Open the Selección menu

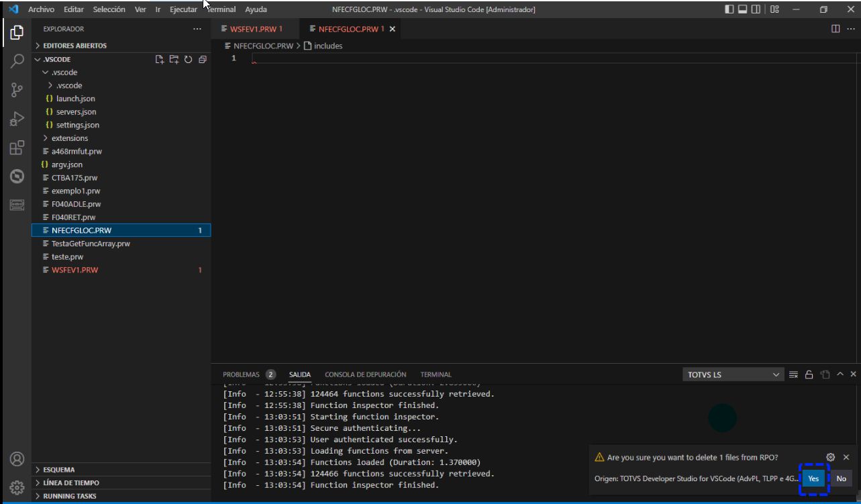tap(109, 9)
